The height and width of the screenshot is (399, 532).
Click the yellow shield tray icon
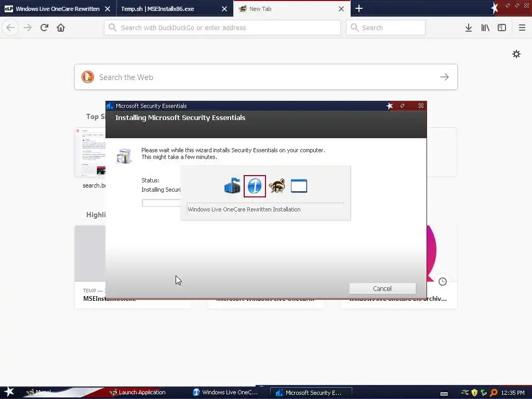474,393
